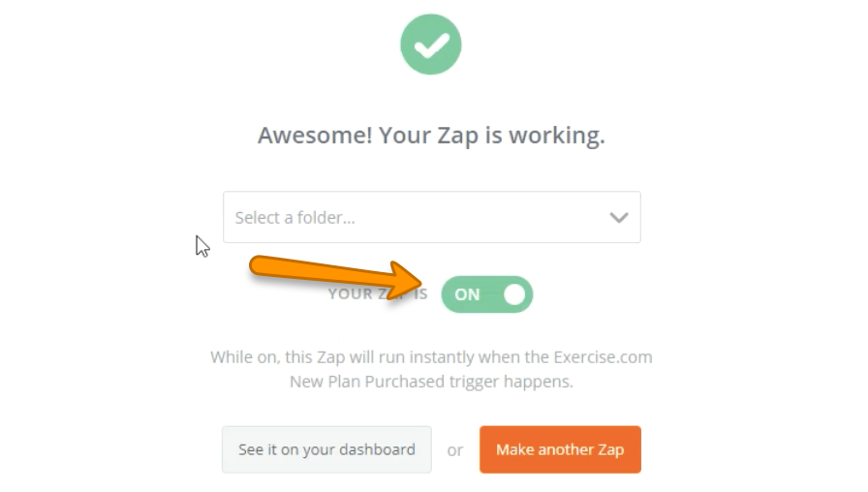Viewport: 868px width, 492px height.
Task: Click the orange 'Make another Zap' button
Action: click(x=560, y=449)
